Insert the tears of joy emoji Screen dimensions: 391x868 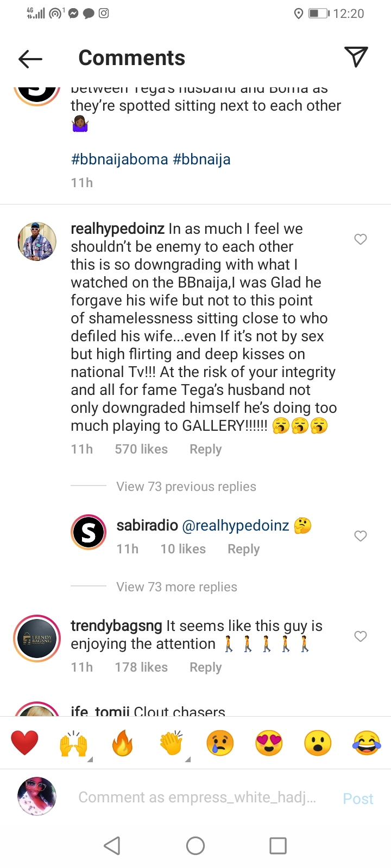coord(367,743)
